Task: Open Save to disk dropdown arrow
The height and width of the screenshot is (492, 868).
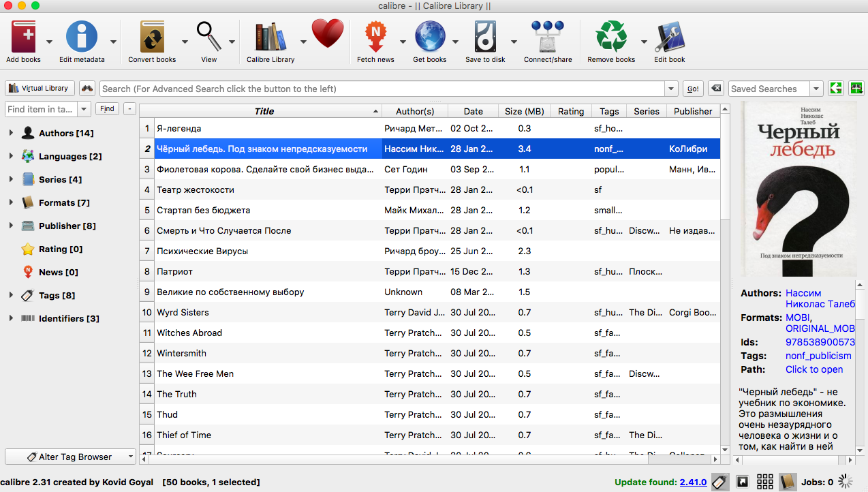Action: click(513, 42)
